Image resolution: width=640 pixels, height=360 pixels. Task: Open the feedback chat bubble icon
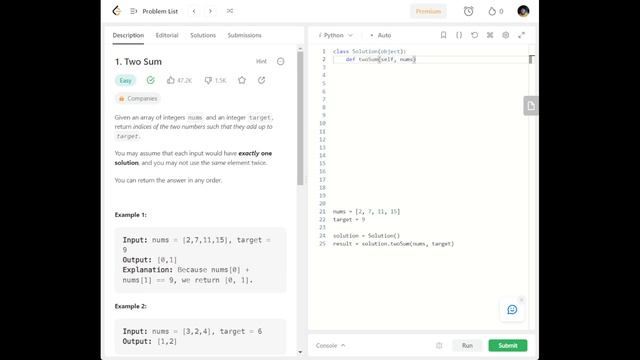(512, 310)
